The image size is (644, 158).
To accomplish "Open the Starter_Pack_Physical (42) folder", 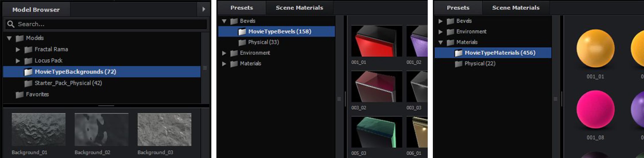I will pos(68,83).
